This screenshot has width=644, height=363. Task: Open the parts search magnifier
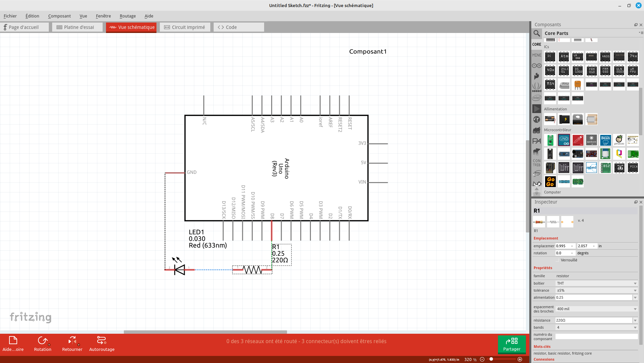tap(537, 33)
